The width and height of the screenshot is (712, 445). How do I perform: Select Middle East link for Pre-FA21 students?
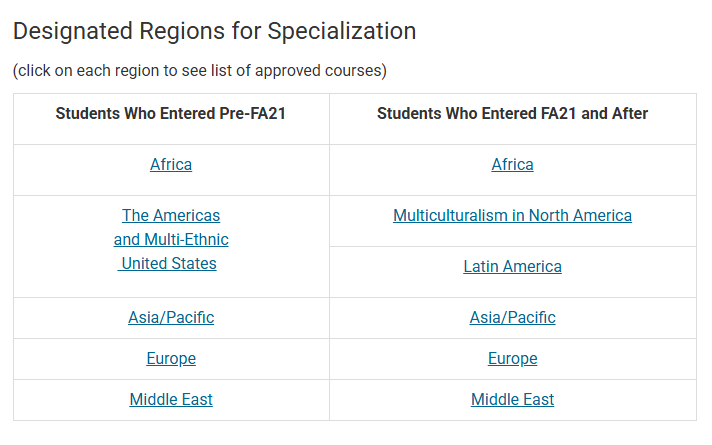point(171,400)
